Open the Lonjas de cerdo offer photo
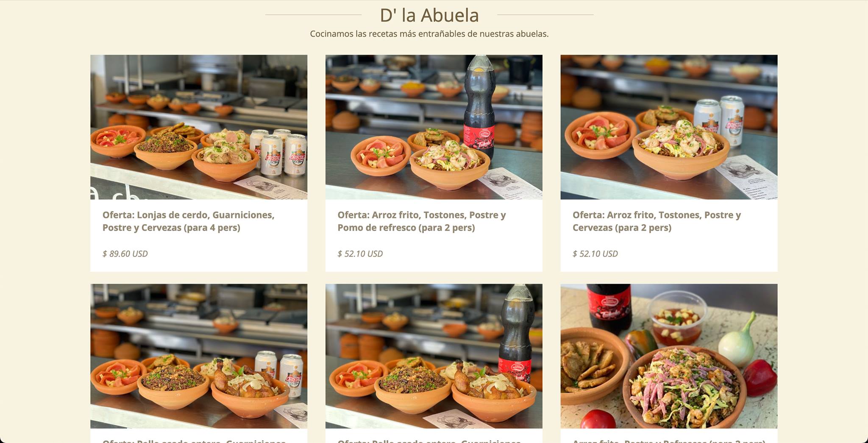 coord(199,127)
